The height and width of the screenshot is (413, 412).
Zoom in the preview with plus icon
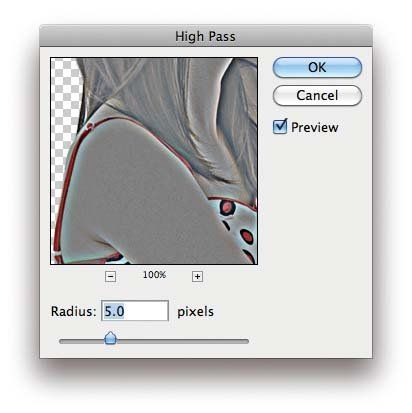coord(197,276)
